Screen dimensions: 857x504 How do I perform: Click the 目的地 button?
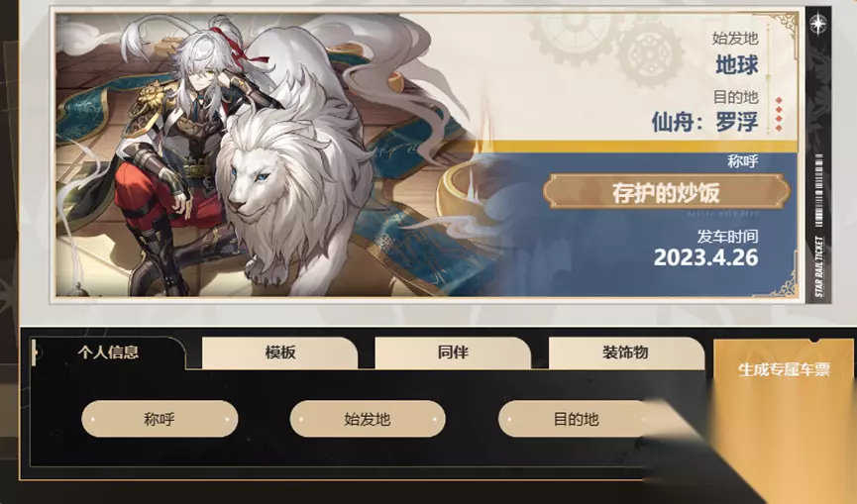point(576,419)
